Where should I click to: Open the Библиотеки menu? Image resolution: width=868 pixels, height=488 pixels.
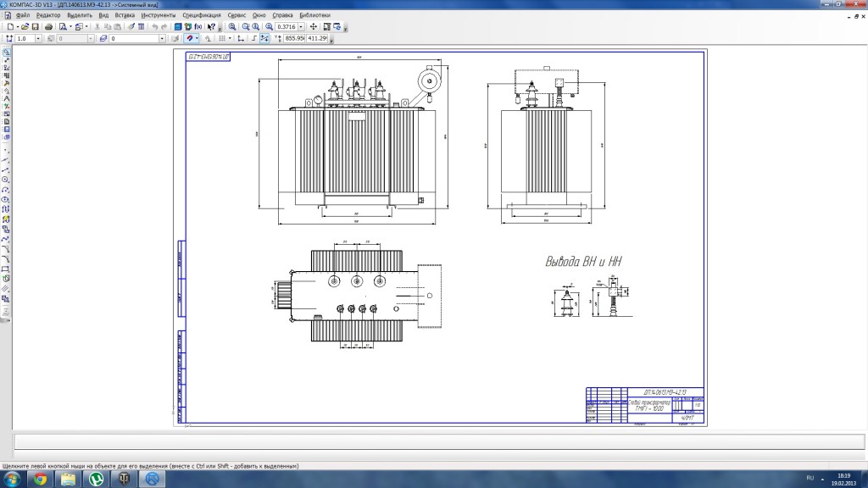coord(314,15)
